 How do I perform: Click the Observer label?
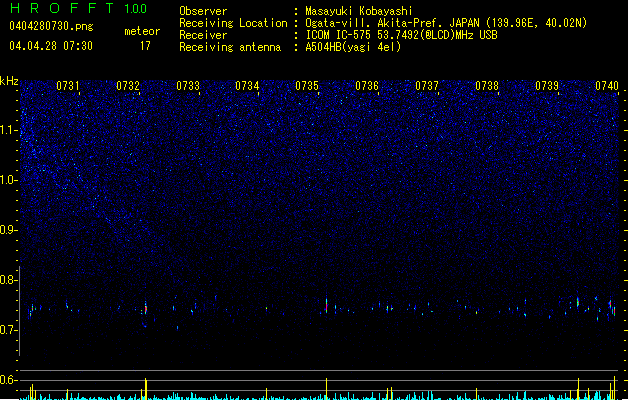tap(203, 11)
